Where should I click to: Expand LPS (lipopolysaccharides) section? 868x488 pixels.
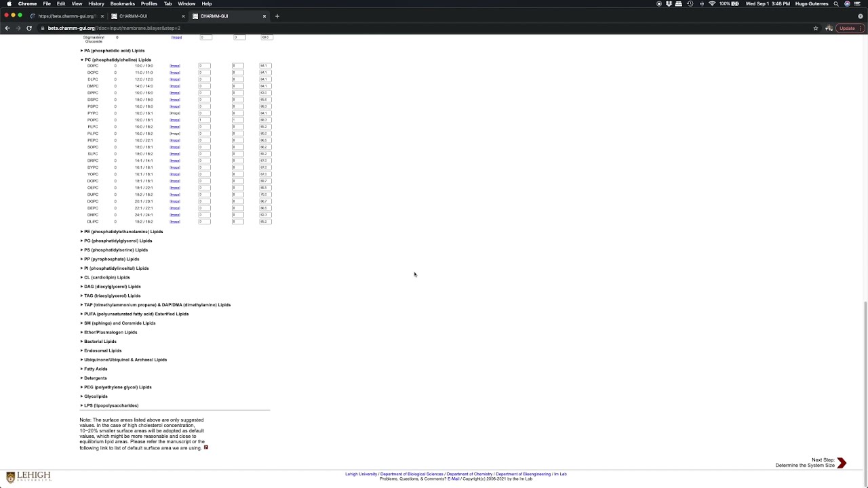coord(109,405)
